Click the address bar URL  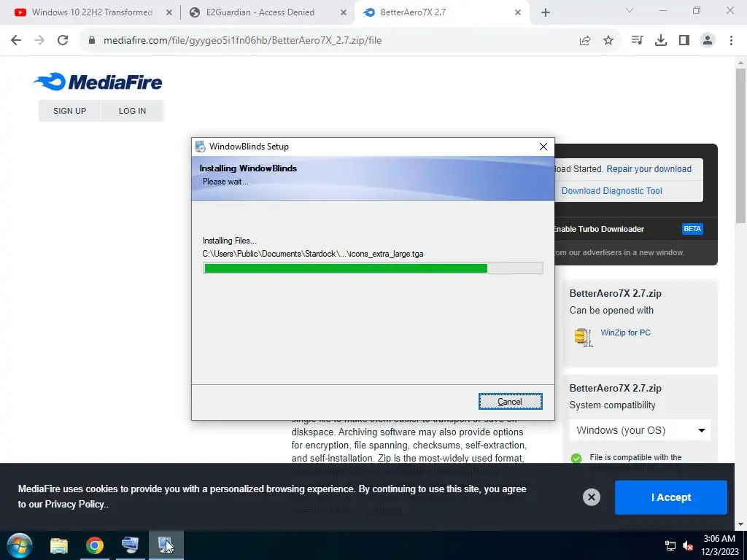click(x=242, y=41)
